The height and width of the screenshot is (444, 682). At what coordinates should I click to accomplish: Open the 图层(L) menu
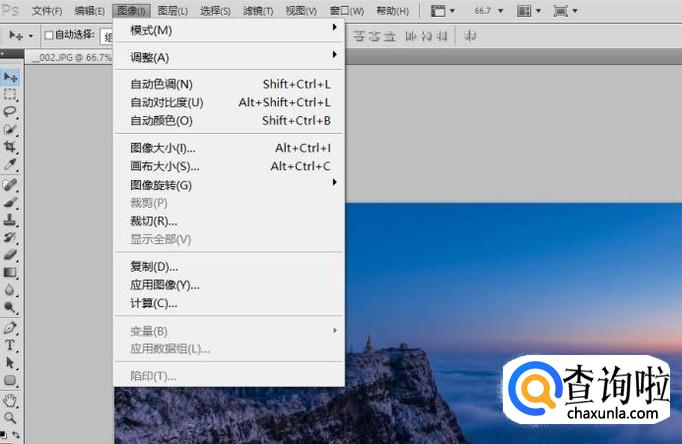click(173, 11)
